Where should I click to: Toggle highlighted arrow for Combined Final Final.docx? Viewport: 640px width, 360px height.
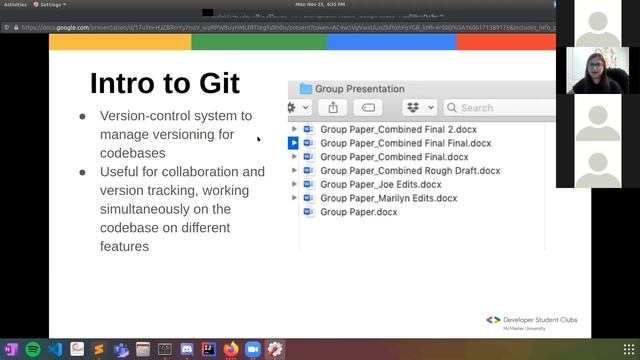click(293, 143)
